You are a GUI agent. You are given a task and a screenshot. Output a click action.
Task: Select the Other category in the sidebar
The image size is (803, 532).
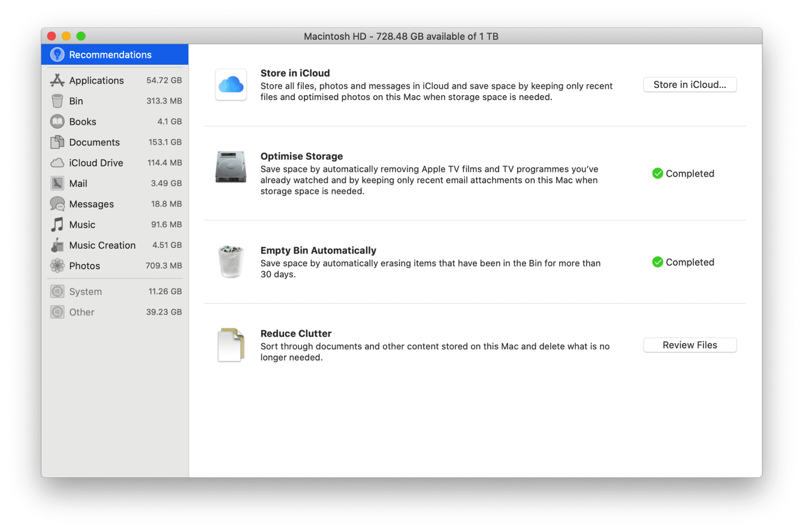58,312
